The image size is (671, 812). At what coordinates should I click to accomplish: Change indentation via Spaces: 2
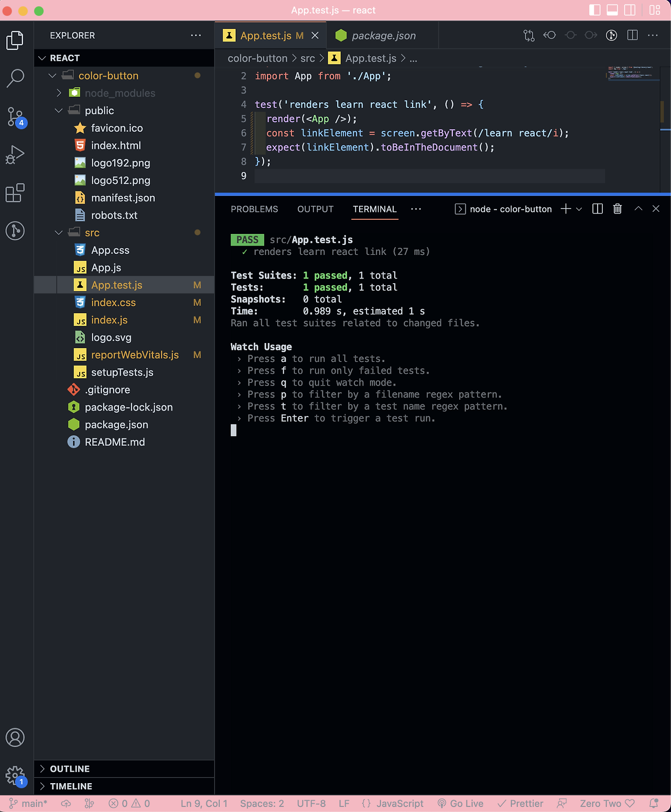click(262, 804)
